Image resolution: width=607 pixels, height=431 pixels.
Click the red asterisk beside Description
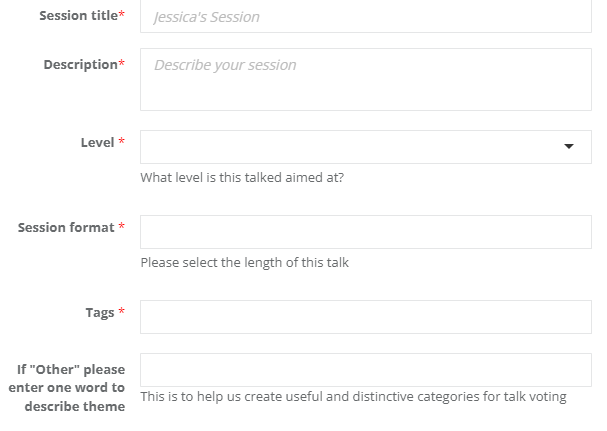click(122, 62)
